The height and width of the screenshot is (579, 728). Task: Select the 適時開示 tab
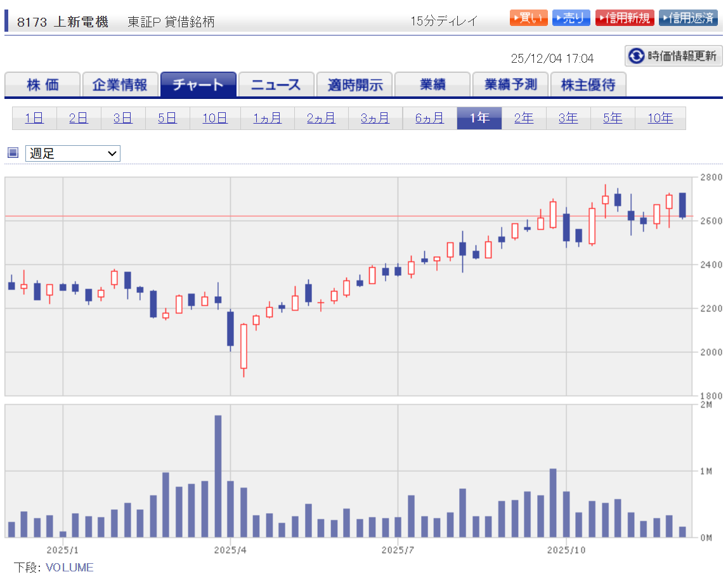pos(354,85)
